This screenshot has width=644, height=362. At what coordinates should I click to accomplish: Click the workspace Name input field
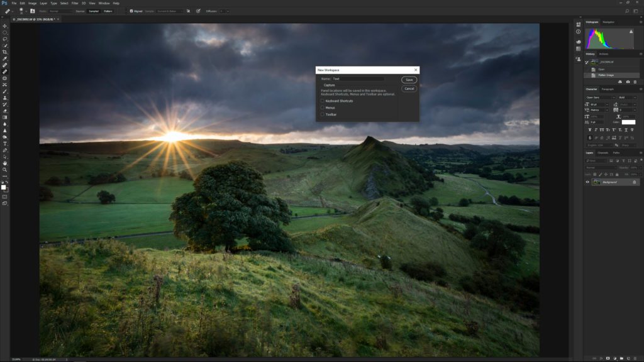pyautogui.click(x=358, y=79)
